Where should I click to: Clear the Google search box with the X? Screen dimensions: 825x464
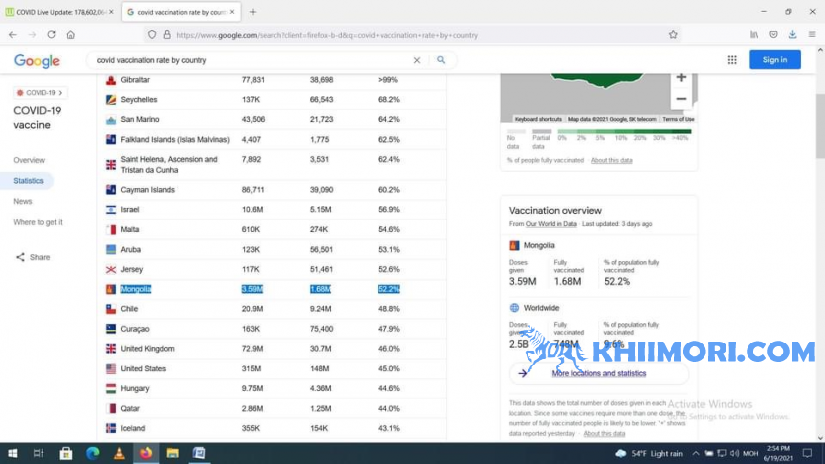point(417,60)
